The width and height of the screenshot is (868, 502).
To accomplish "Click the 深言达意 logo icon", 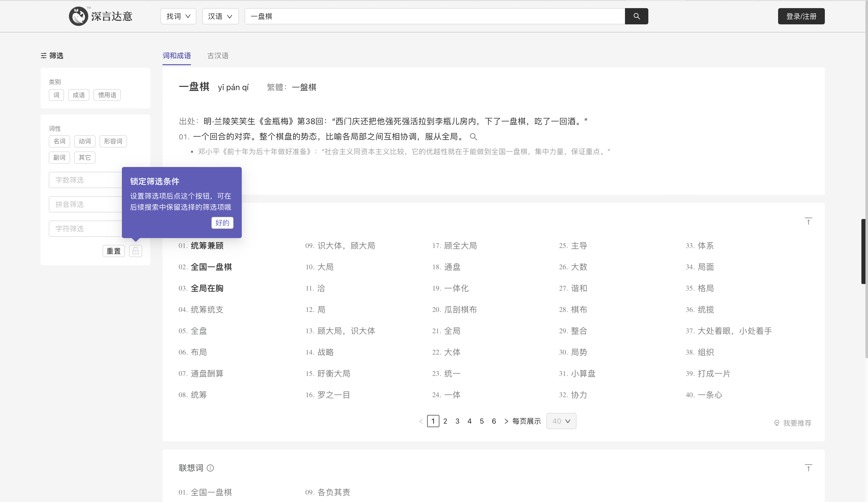I will click(78, 16).
